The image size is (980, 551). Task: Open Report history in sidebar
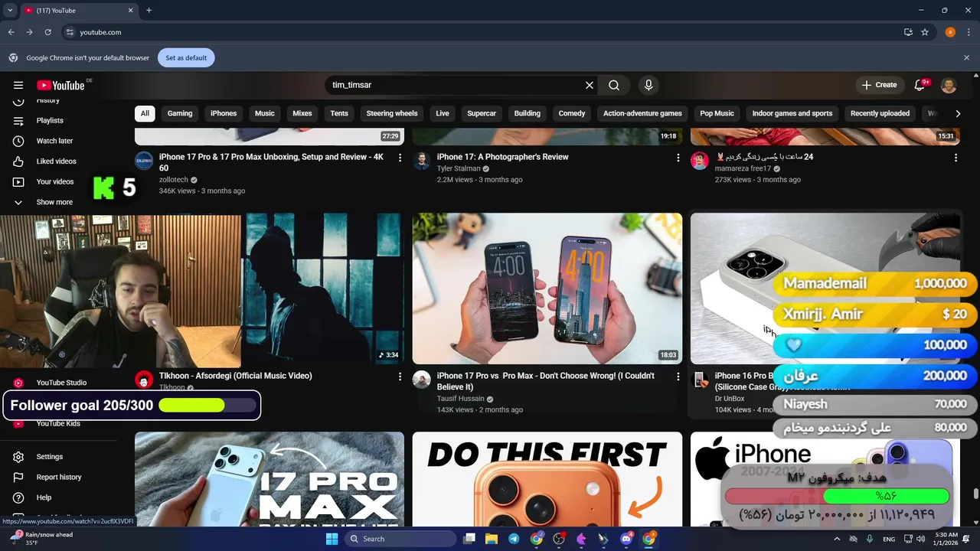click(x=60, y=477)
